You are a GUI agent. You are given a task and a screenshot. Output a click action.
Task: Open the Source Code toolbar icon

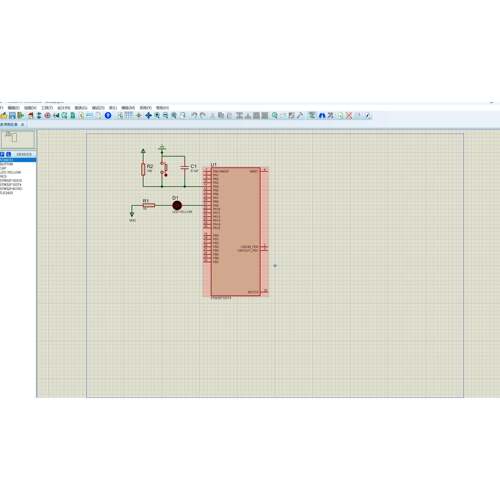click(89, 116)
